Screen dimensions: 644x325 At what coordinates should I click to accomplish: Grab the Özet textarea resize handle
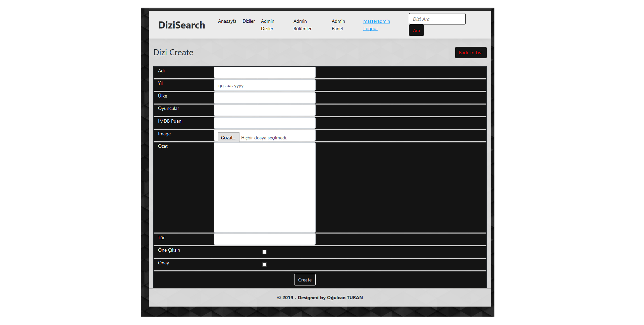(313, 230)
